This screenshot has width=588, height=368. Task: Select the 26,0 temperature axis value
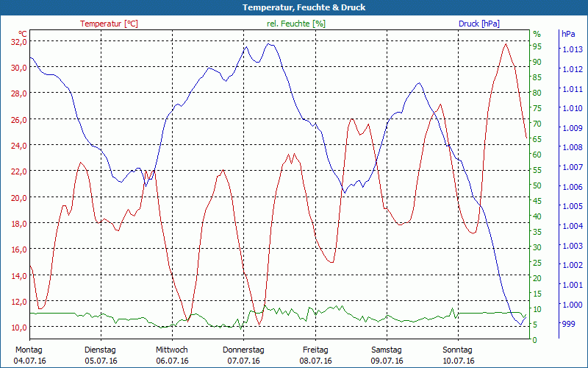point(19,119)
